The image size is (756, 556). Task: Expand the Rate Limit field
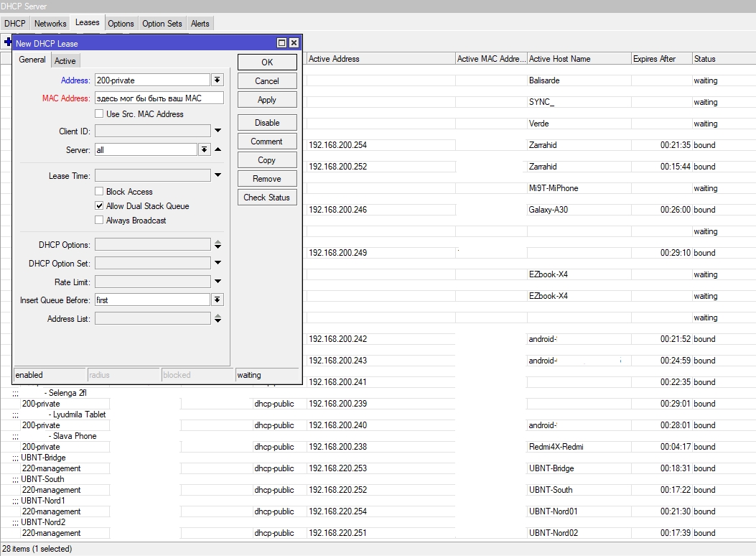[218, 281]
